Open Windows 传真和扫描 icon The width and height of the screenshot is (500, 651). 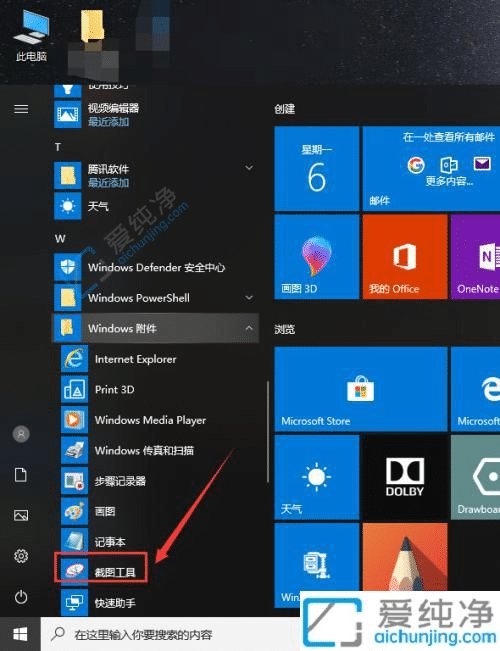tap(74, 450)
